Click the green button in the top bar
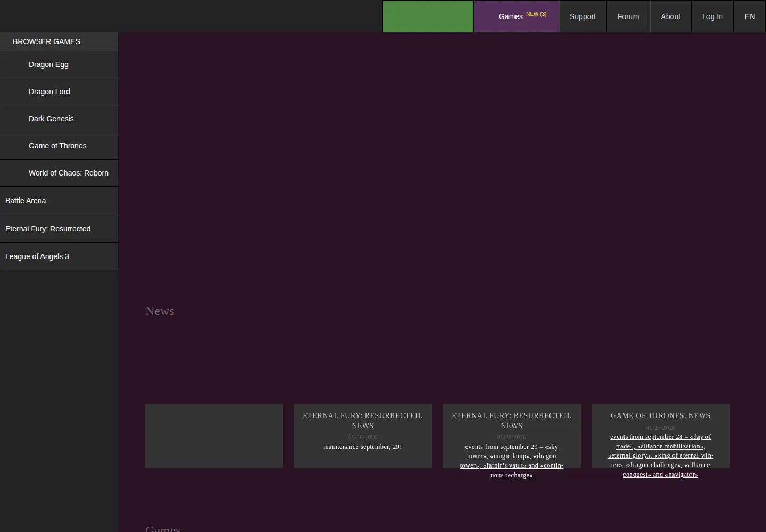This screenshot has height=532, width=766. point(428,16)
